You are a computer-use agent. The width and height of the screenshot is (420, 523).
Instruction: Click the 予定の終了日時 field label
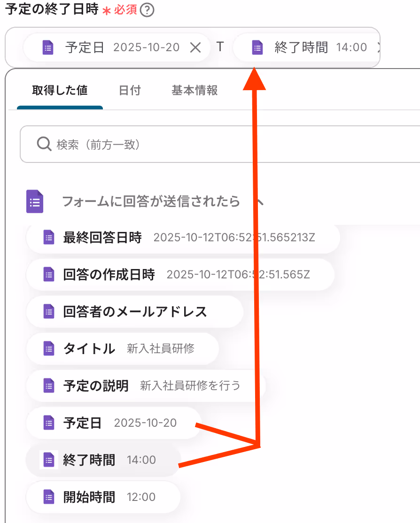point(52,9)
